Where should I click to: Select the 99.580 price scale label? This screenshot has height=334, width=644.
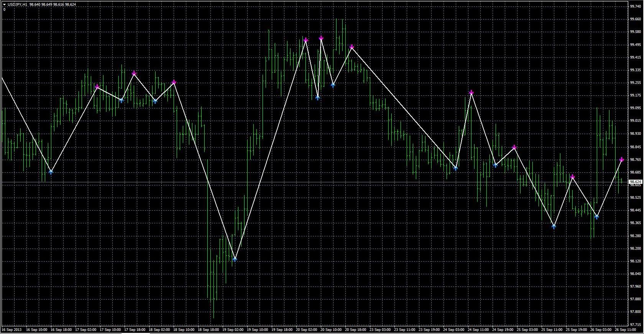click(635, 32)
